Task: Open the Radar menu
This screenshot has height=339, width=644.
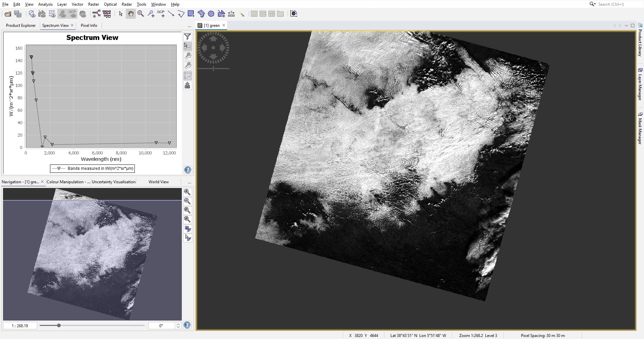Action: (x=127, y=4)
